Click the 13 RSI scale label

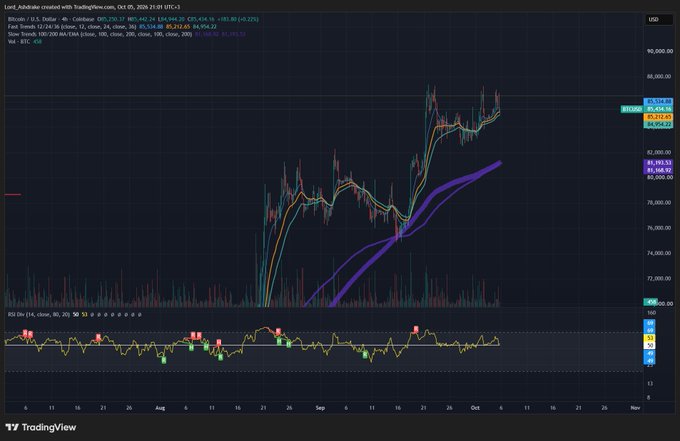coord(650,384)
